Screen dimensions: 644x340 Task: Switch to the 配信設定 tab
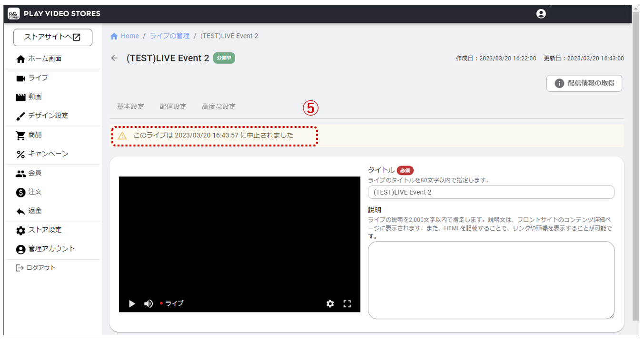[173, 106]
